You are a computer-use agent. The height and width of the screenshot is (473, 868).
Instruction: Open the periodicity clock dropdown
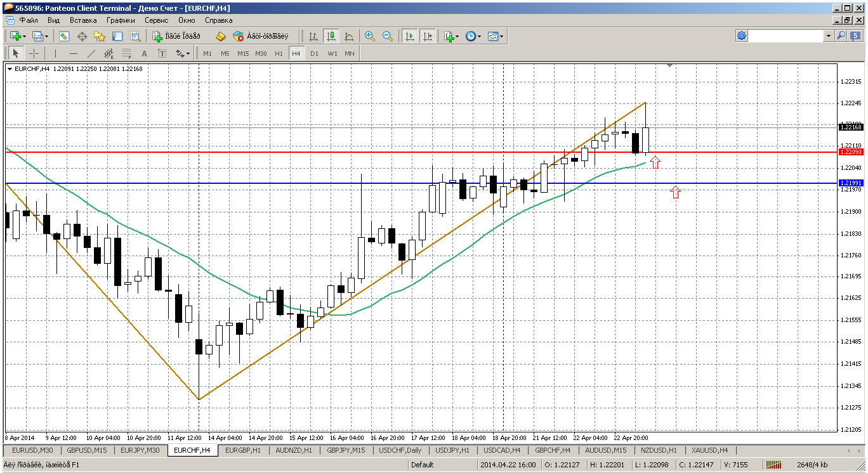tap(473, 36)
